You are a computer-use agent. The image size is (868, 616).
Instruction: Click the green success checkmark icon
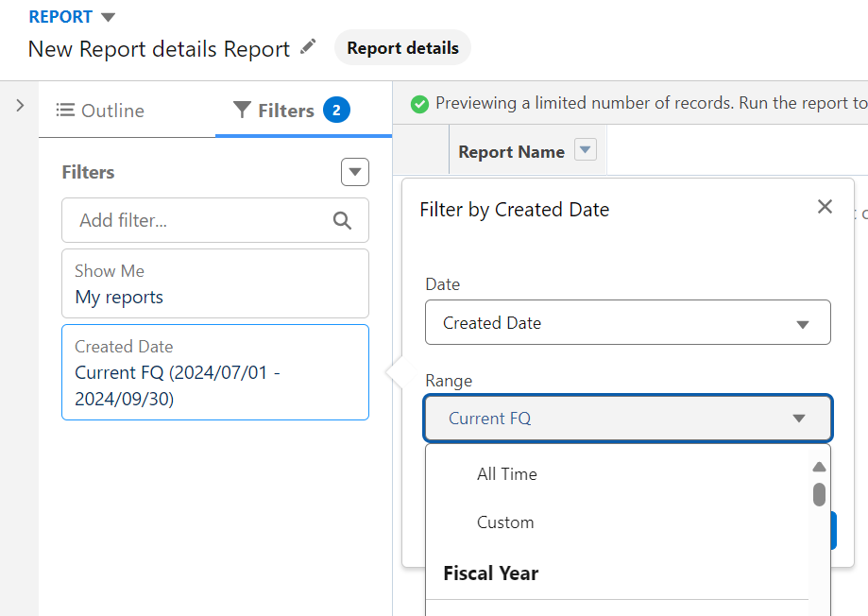(x=419, y=104)
